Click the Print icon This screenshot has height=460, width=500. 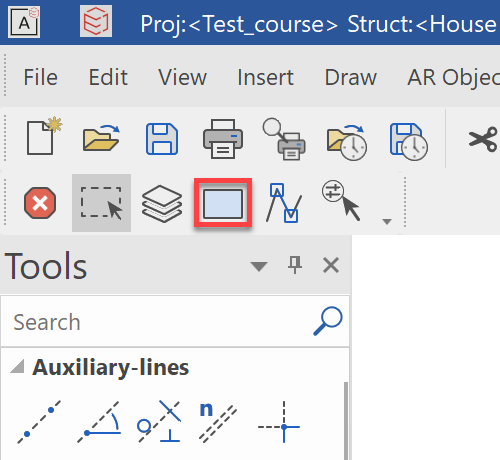coord(223,139)
